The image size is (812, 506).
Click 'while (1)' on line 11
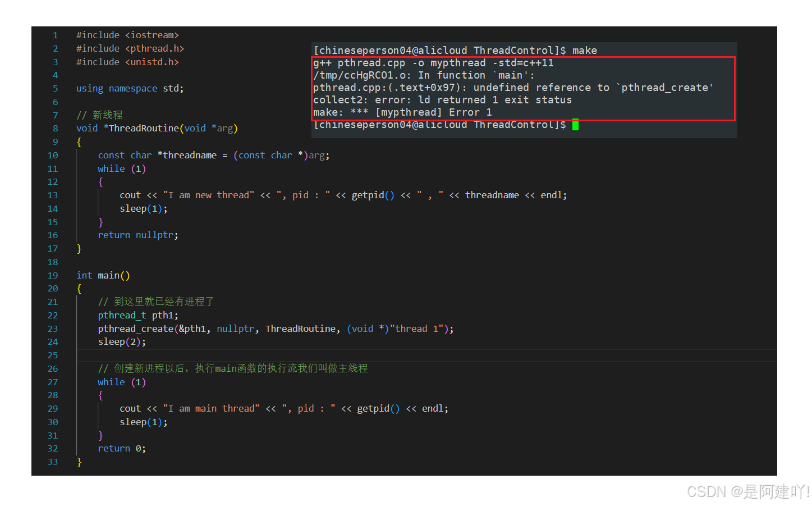click(122, 169)
